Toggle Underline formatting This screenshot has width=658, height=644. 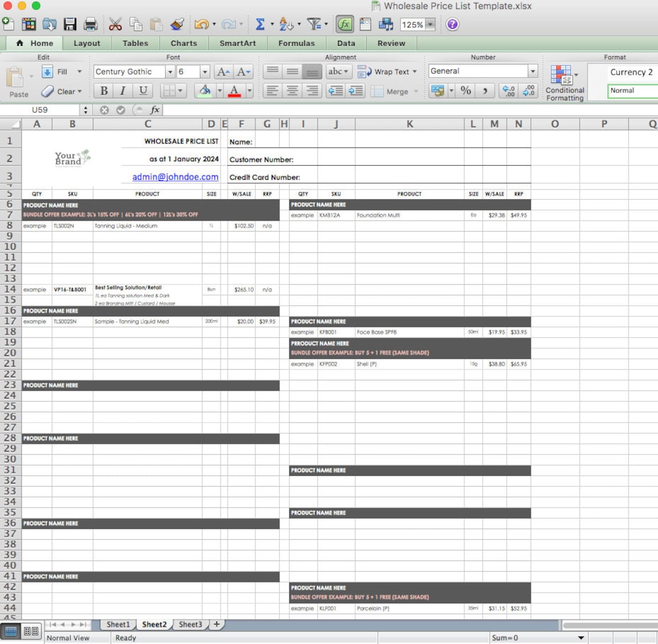coord(143,91)
